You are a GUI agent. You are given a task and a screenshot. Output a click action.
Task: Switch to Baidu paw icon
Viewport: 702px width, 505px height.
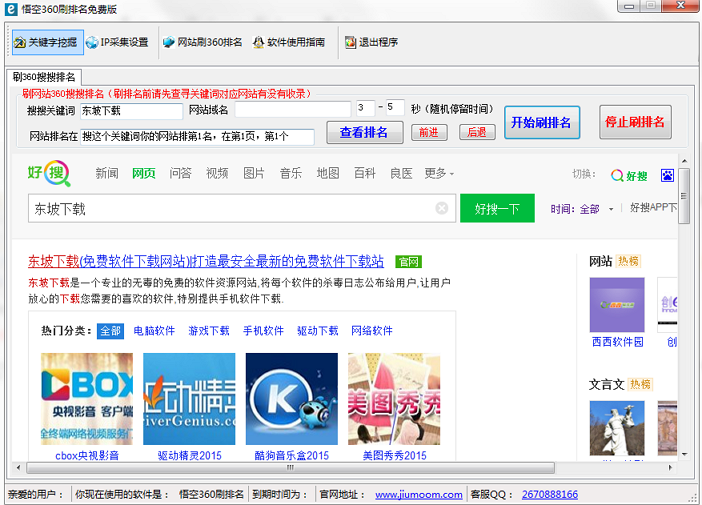click(667, 175)
